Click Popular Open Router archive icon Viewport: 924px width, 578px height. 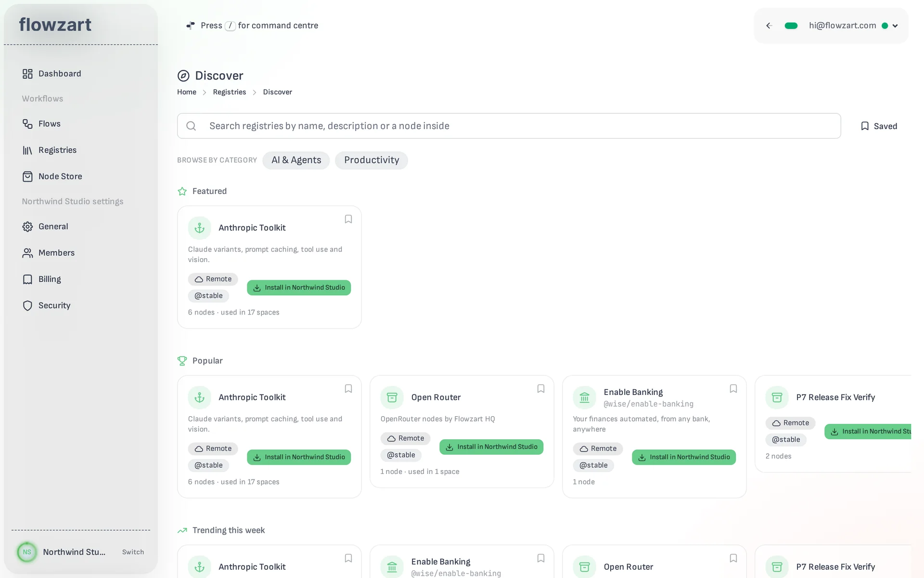pyautogui.click(x=392, y=397)
